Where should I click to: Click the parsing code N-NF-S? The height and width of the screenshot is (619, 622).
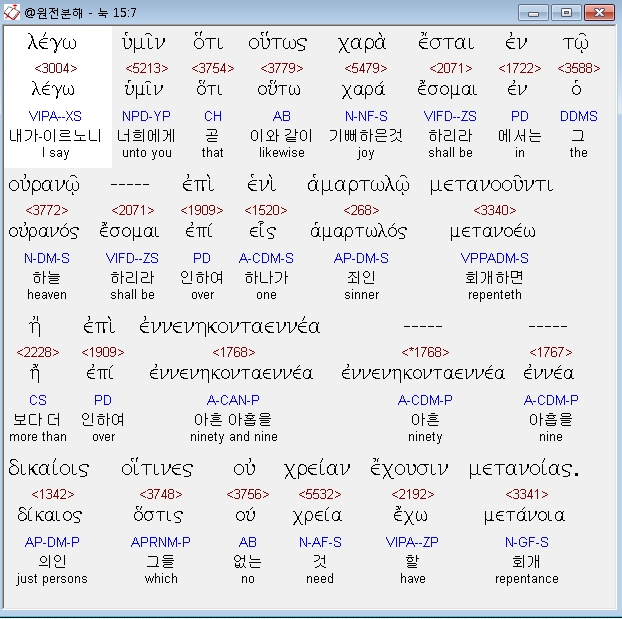366,116
